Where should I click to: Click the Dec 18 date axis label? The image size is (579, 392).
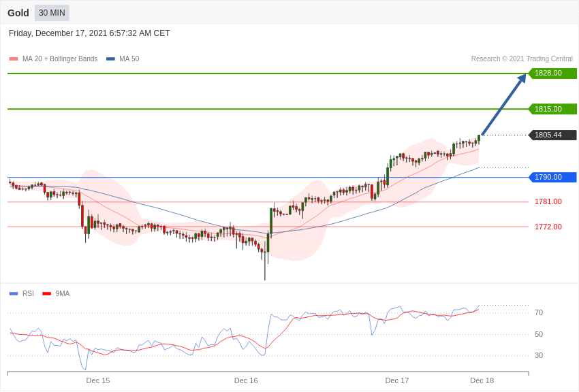(482, 380)
